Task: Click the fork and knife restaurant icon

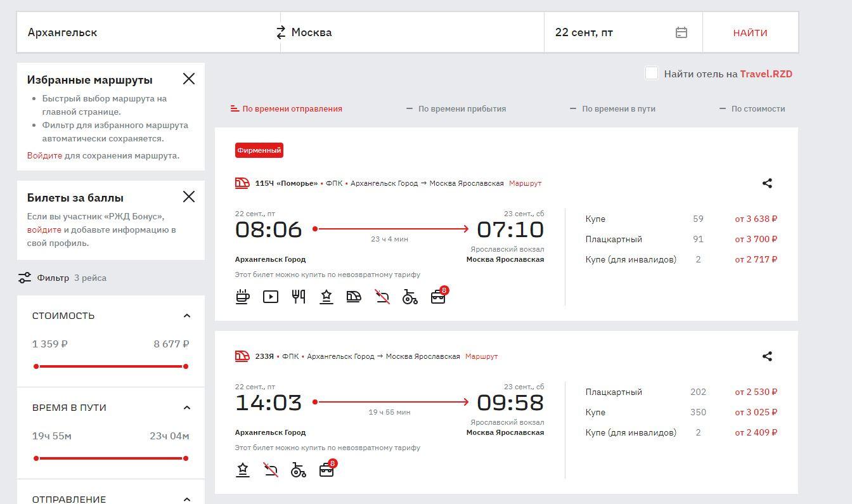Action: click(299, 296)
